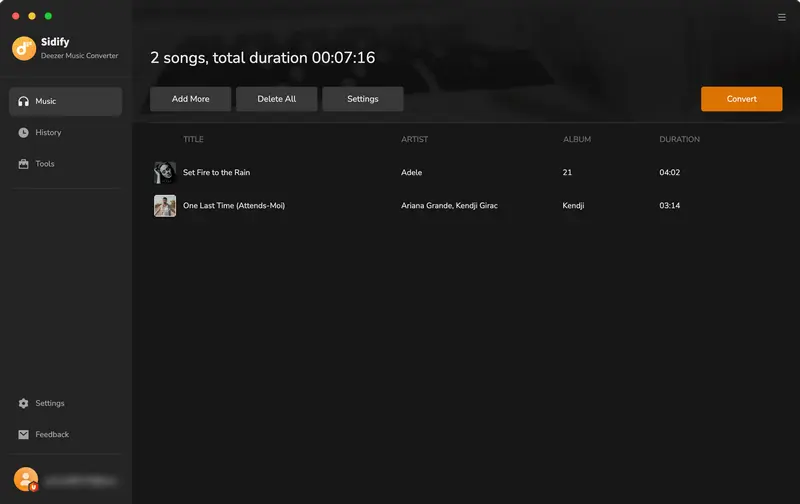Screen dimensions: 800x504
Task: Click artist Ariana Grande, Kendji Girac
Action: pos(449,206)
